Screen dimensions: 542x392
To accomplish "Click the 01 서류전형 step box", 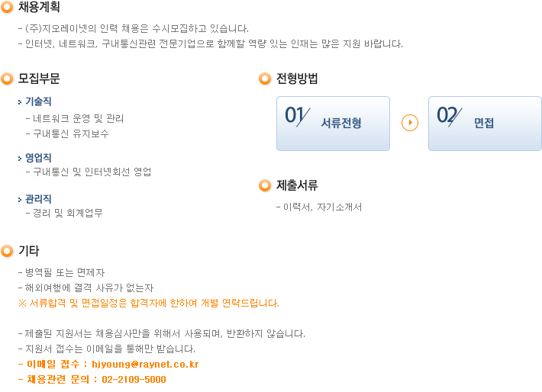I will [334, 124].
